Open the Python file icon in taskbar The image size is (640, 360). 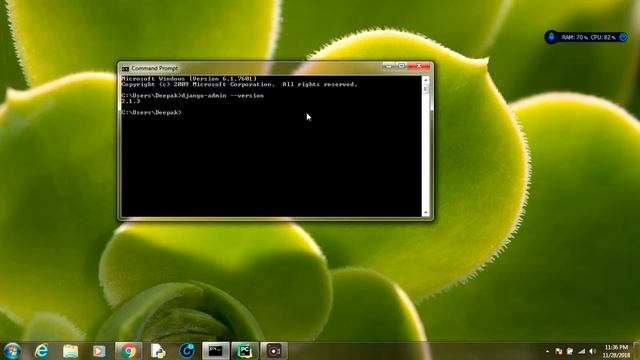tap(158, 351)
